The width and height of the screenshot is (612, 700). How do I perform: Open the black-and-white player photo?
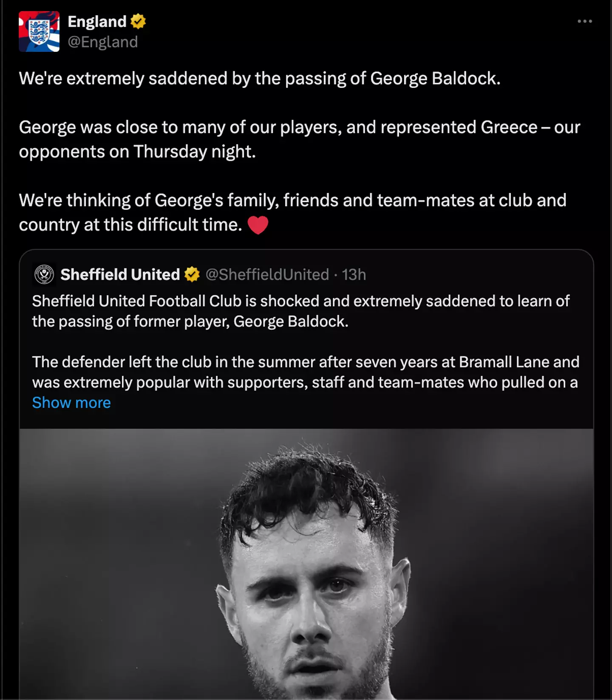[x=306, y=564]
